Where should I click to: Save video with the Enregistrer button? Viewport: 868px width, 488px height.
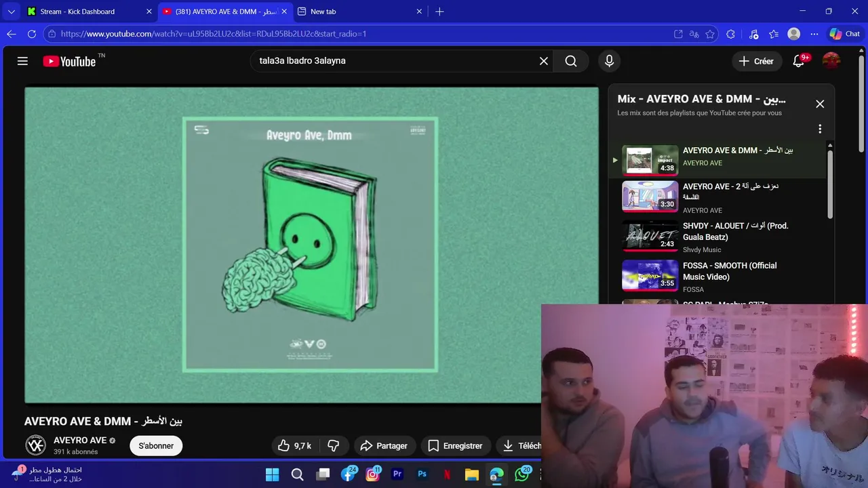click(455, 445)
